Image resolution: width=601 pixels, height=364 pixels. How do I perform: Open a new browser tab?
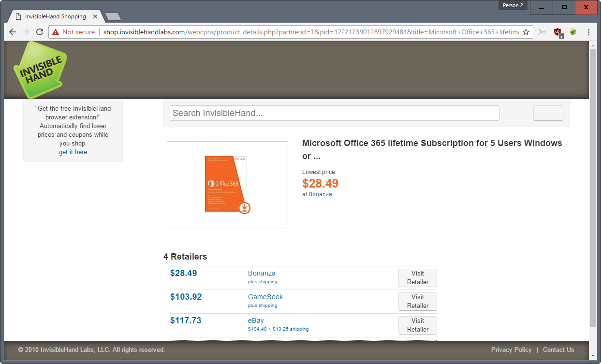coord(113,17)
